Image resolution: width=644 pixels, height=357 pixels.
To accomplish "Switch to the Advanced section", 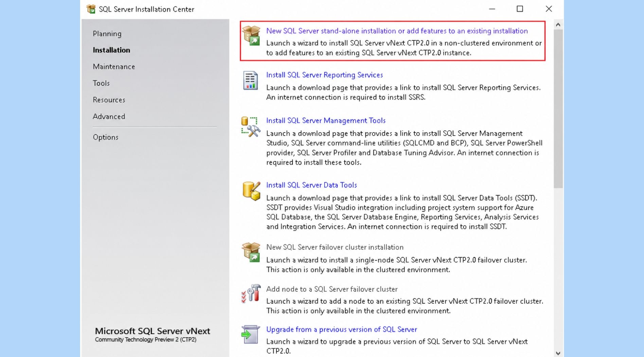I will [109, 117].
